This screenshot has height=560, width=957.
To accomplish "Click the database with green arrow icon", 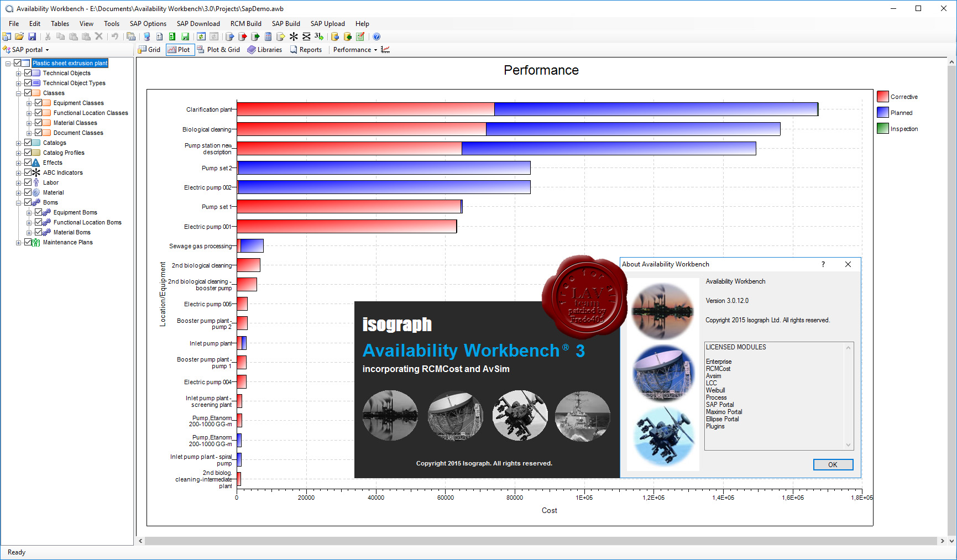I will 348,36.
